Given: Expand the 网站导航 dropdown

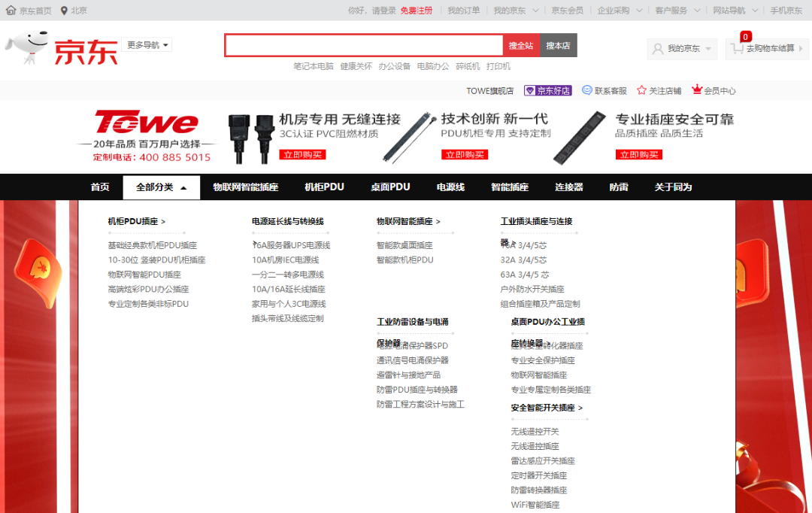Looking at the screenshot, I should point(735,11).
